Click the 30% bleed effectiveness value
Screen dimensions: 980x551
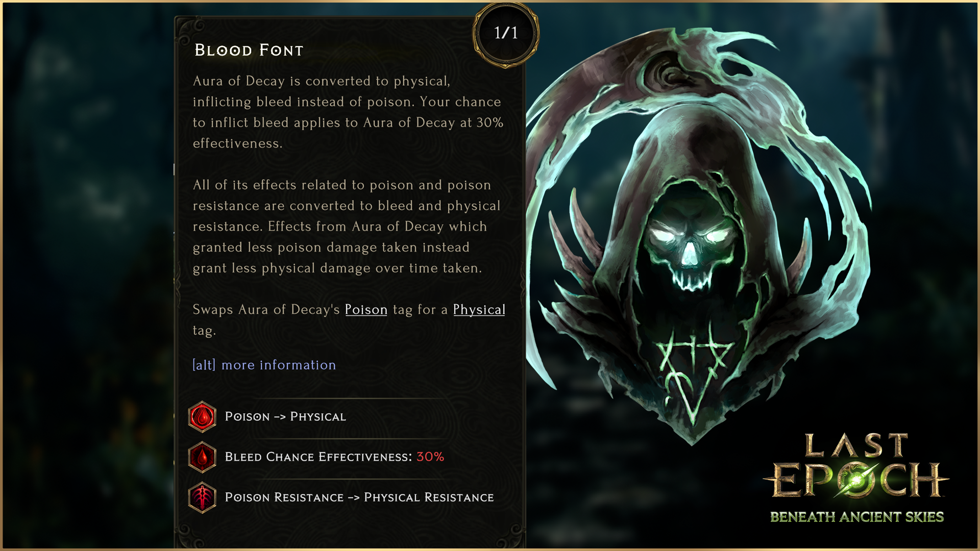pyautogui.click(x=430, y=457)
